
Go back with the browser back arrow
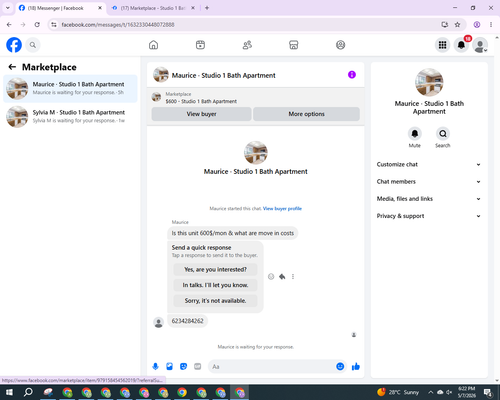pyautogui.click(x=9, y=24)
